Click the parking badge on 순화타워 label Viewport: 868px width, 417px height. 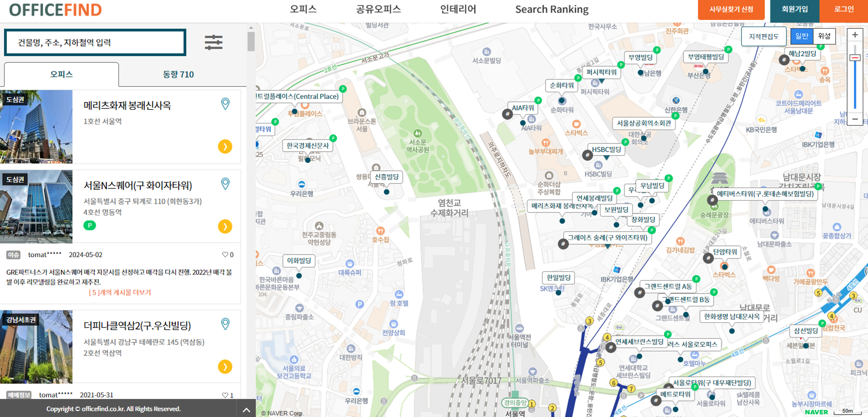pos(578,78)
